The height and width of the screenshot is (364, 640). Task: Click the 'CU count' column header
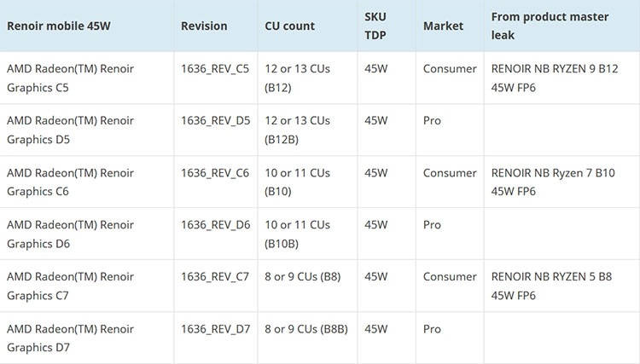point(290,26)
